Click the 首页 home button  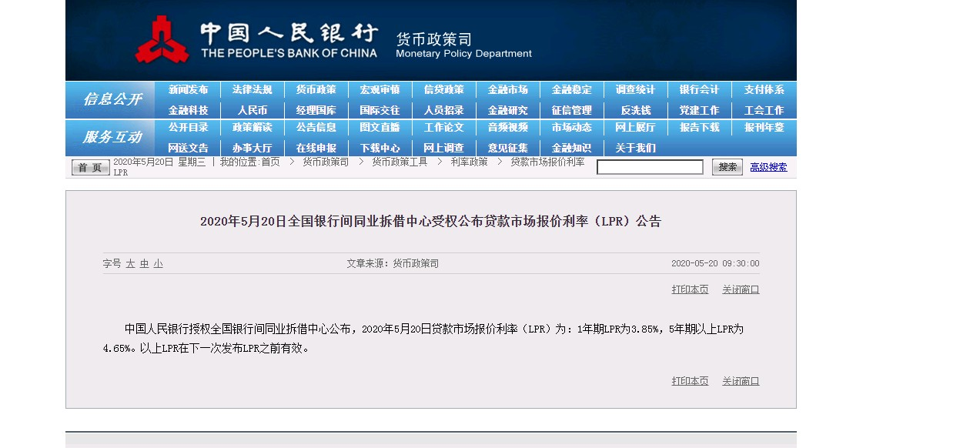click(x=91, y=167)
